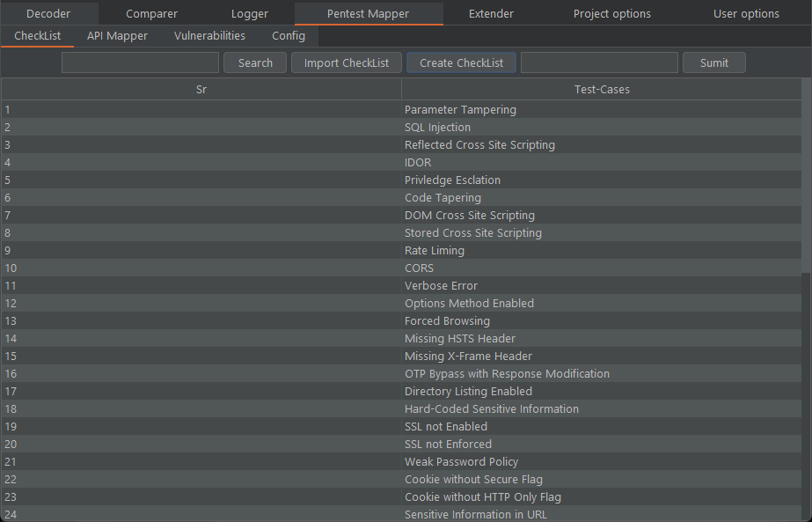The width and height of the screenshot is (812, 522).
Task: Switch to the Comparer tab
Action: pyautogui.click(x=151, y=13)
